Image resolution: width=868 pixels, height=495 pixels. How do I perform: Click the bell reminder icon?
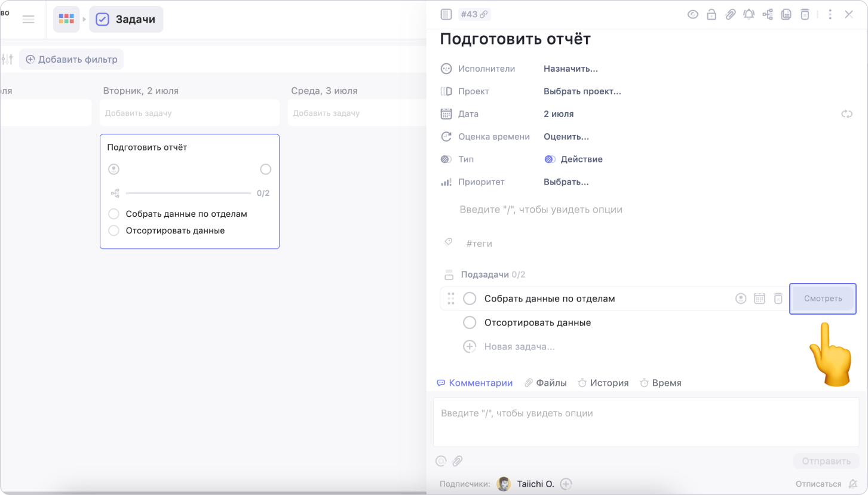749,14
